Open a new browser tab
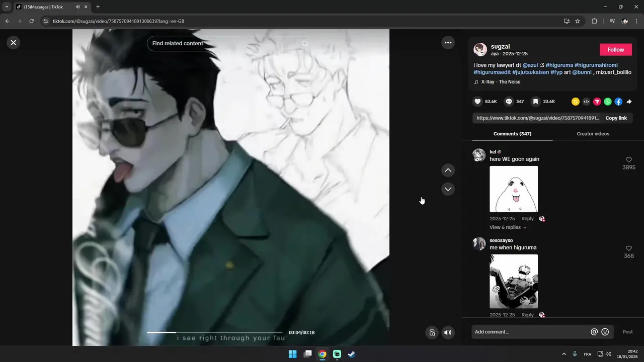Screen dimensions: 644x362 tap(98, 7)
